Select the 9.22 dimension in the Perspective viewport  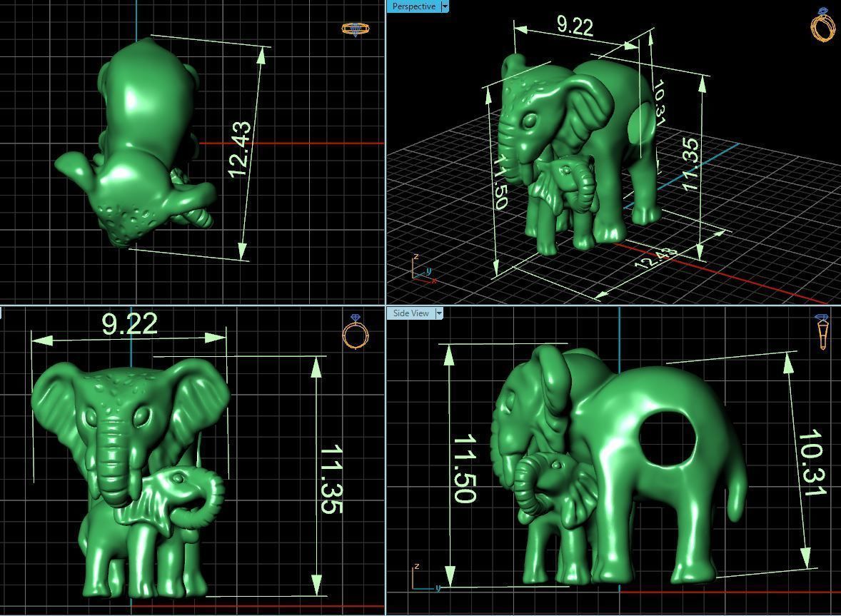pyautogui.click(x=575, y=26)
